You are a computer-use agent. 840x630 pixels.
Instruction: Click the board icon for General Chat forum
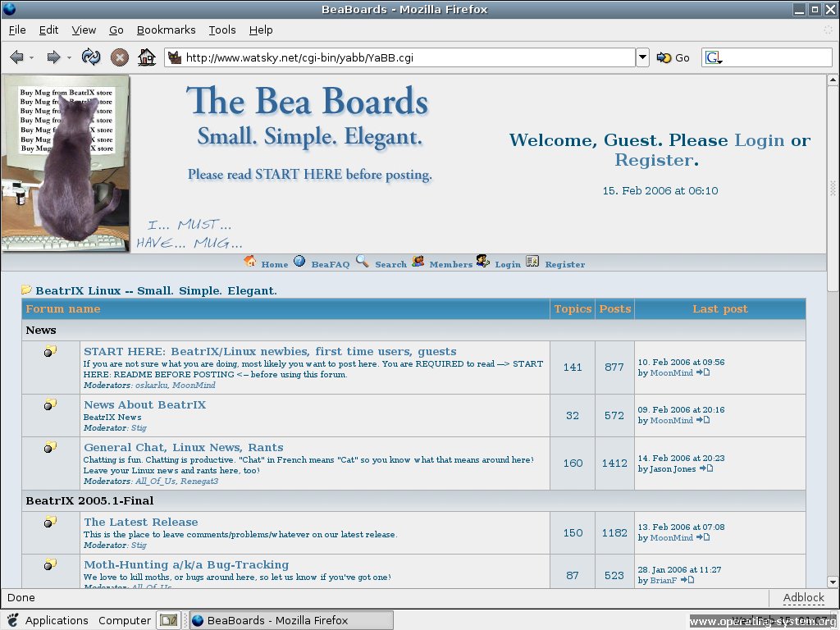click(50, 447)
